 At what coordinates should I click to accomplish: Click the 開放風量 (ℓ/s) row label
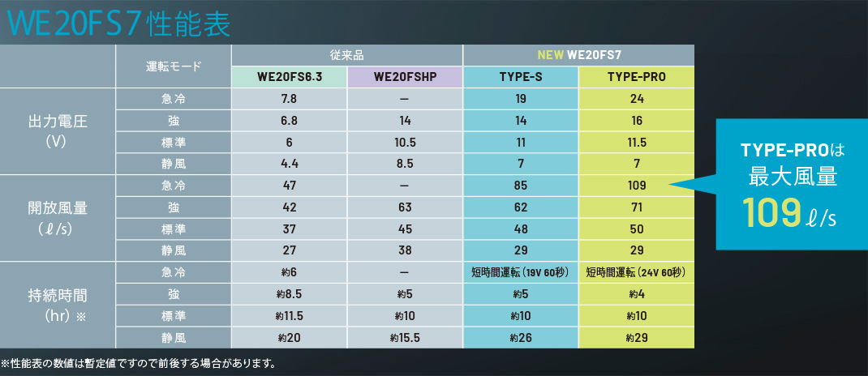(x=58, y=218)
